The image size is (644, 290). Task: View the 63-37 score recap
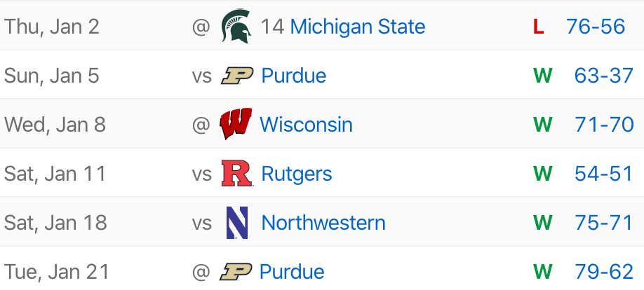pyautogui.click(x=604, y=76)
